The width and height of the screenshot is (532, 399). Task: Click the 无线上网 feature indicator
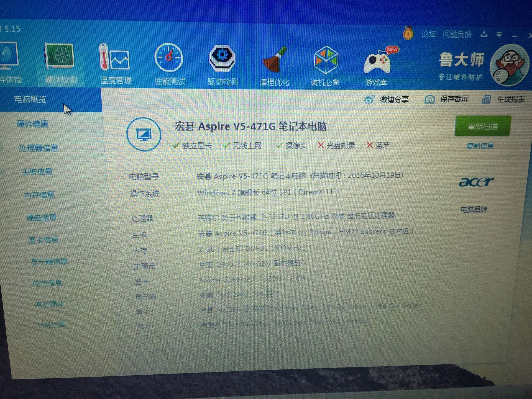pos(242,145)
